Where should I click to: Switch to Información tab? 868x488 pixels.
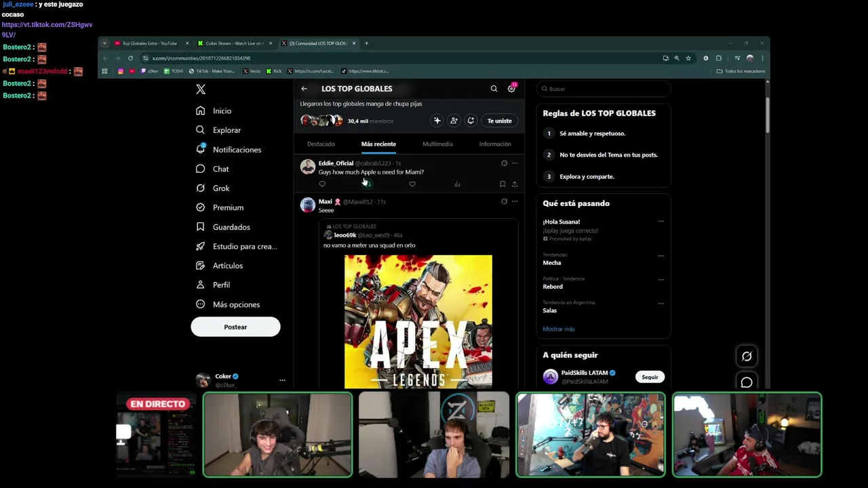coord(495,144)
